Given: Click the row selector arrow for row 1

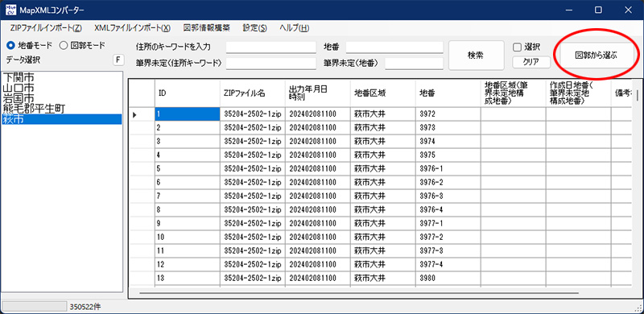Looking at the screenshot, I should (x=142, y=114).
